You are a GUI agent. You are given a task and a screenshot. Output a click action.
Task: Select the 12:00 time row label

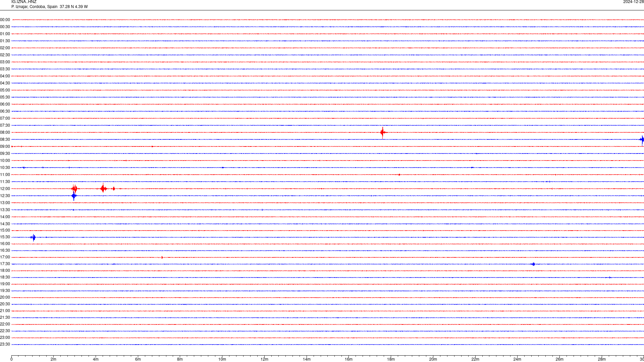tap(5, 189)
